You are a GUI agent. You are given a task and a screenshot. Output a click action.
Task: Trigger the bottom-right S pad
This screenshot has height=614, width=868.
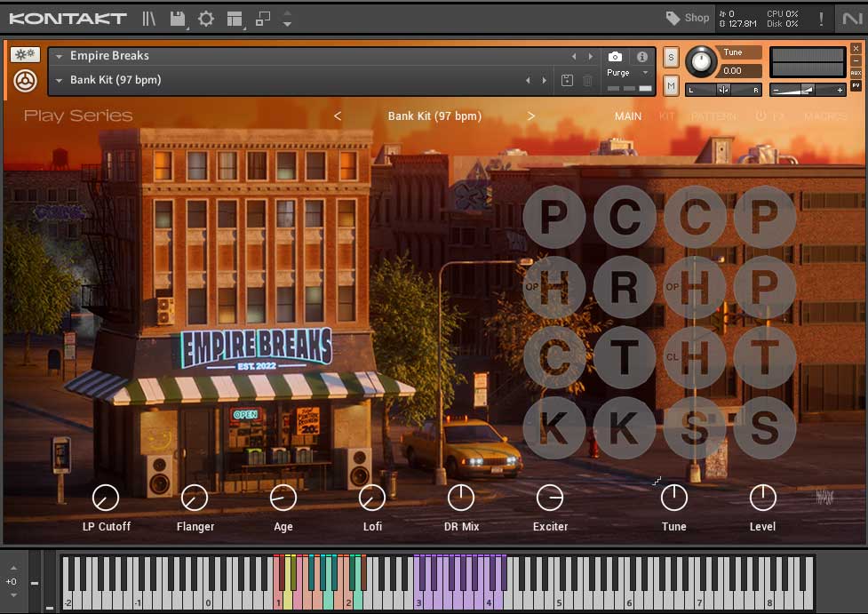765,427
